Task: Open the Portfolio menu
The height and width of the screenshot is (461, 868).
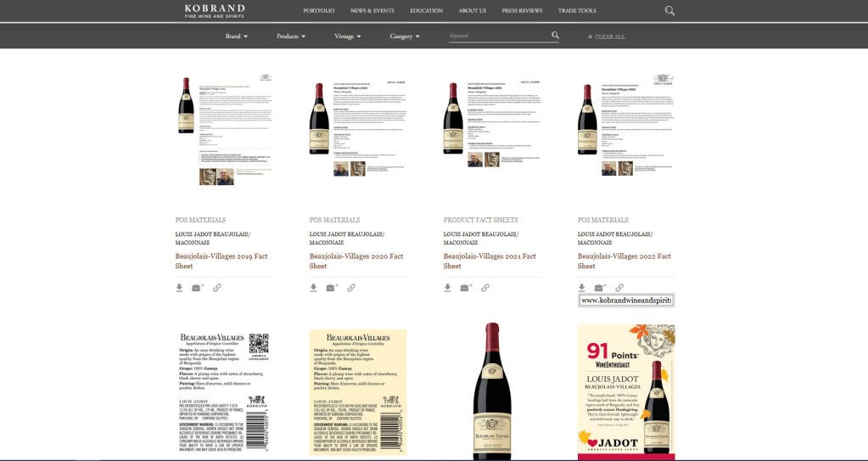Action: point(318,11)
